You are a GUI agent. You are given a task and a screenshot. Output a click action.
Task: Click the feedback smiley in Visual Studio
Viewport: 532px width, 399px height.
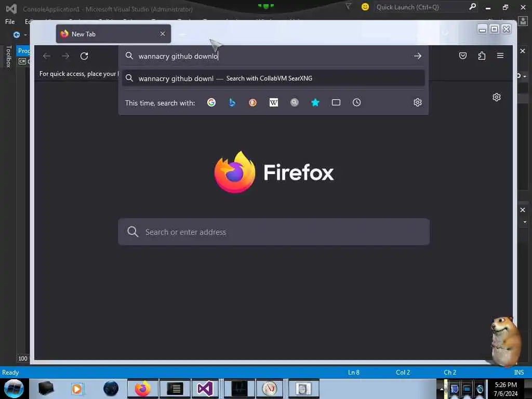pyautogui.click(x=365, y=7)
